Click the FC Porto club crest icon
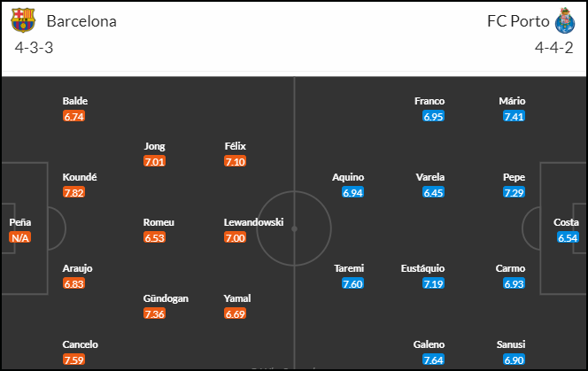This screenshot has height=371, width=588. click(565, 20)
